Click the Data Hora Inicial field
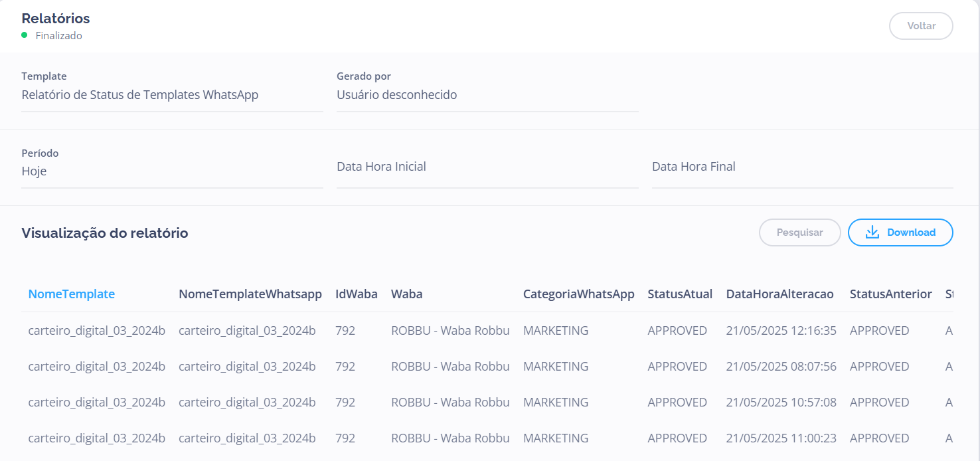The height and width of the screenshot is (461, 980). coord(487,167)
